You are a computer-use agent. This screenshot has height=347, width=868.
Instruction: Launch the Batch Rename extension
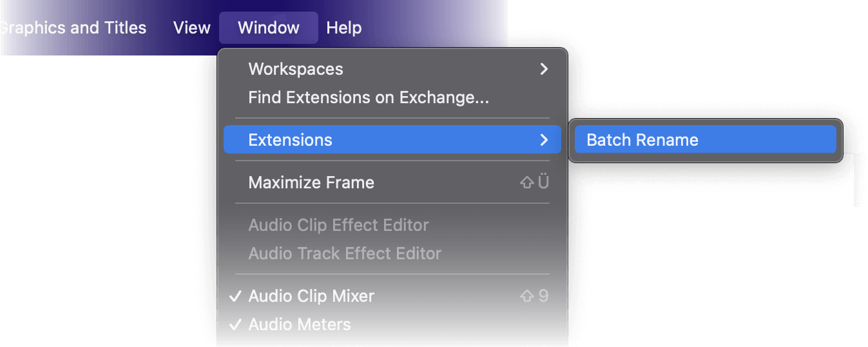click(x=642, y=140)
